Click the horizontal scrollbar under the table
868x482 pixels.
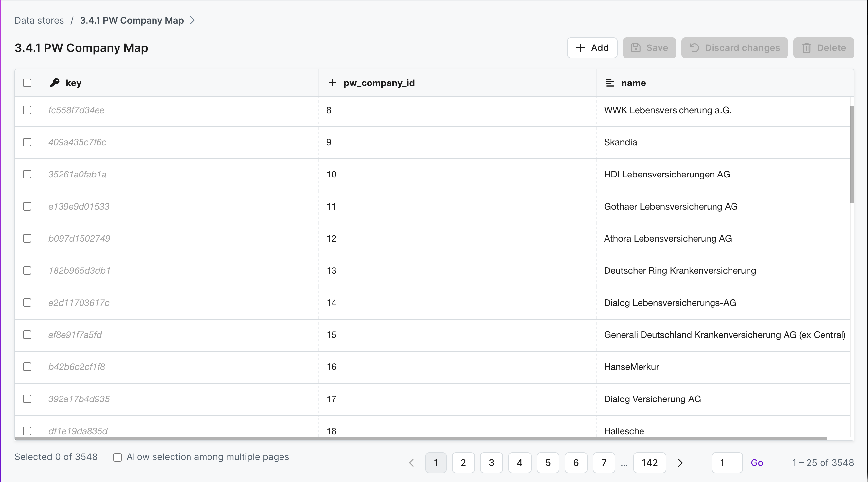pyautogui.click(x=421, y=438)
